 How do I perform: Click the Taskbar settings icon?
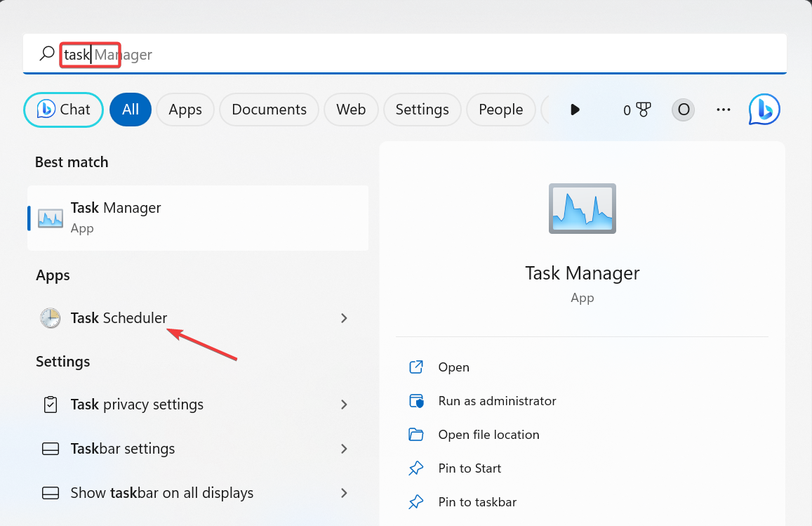coord(51,448)
